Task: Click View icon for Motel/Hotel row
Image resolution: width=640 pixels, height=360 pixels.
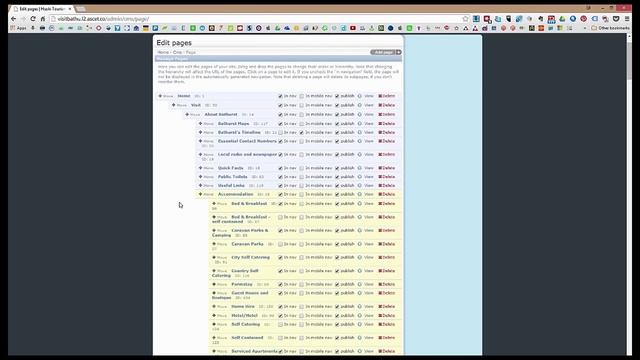Action: (360, 316)
